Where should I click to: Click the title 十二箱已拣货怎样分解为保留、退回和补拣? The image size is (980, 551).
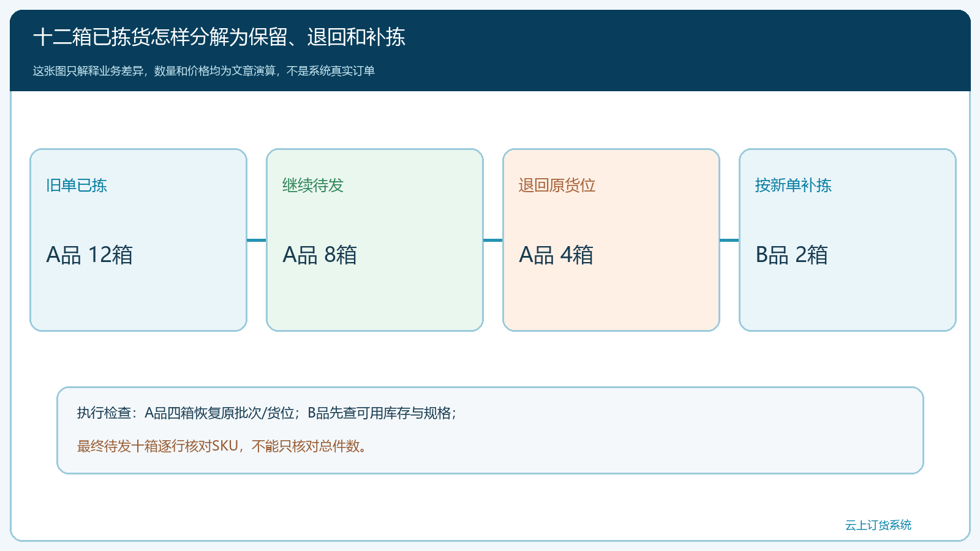coord(219,37)
